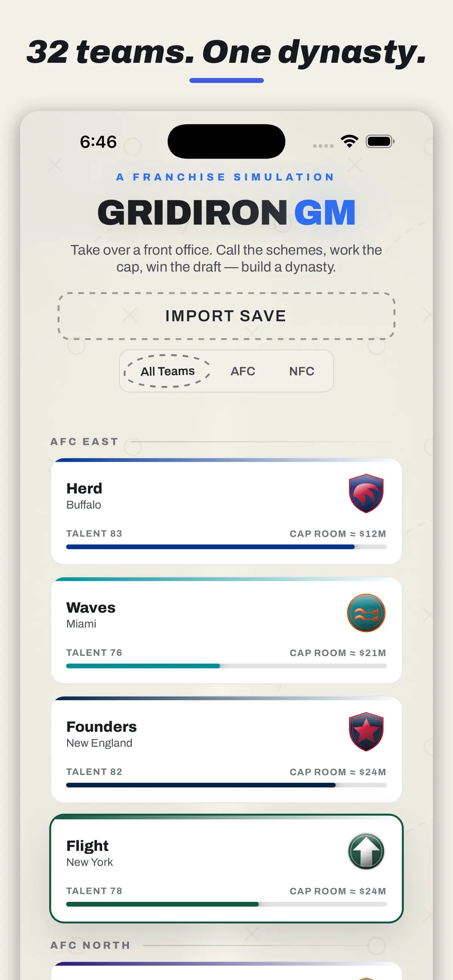
Task: Tap the cellular signal dots
Action: (323, 146)
